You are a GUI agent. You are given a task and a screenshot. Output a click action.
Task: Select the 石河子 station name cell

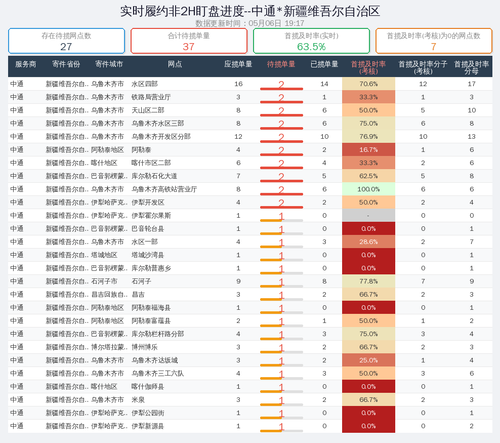coord(141,281)
